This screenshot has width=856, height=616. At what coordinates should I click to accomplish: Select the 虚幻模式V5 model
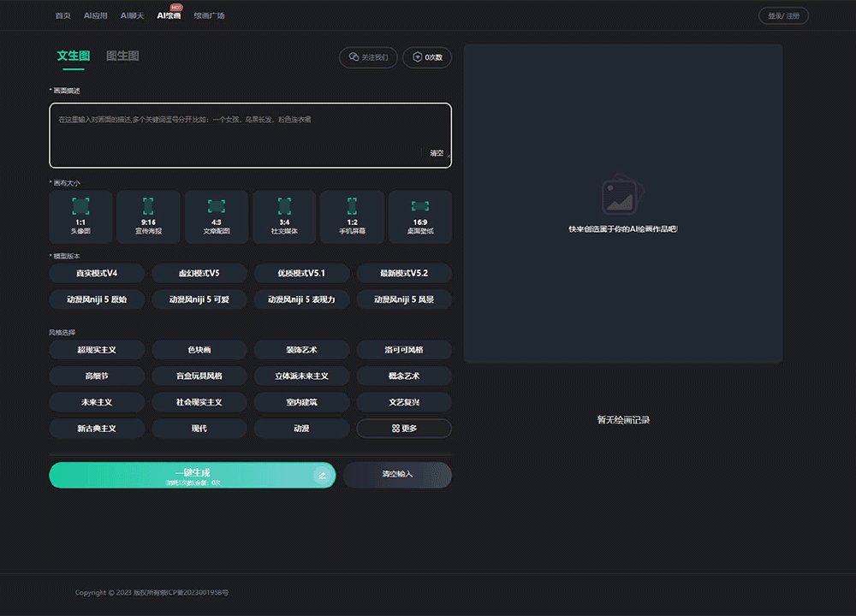199,274
